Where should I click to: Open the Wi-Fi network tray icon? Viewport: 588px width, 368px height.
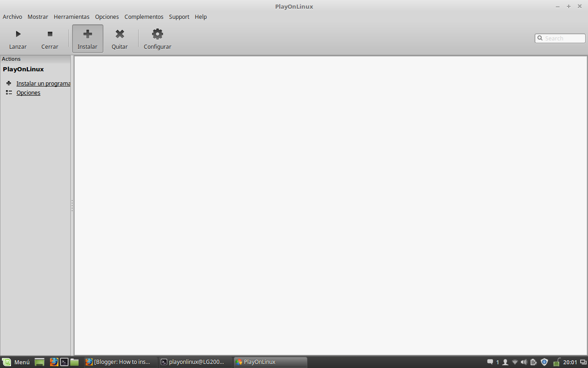[x=515, y=362]
